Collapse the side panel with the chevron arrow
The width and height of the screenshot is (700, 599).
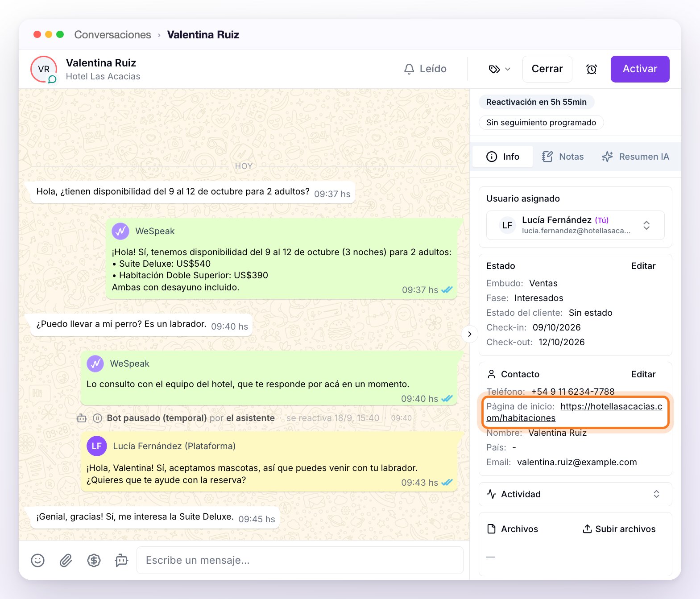(x=469, y=334)
